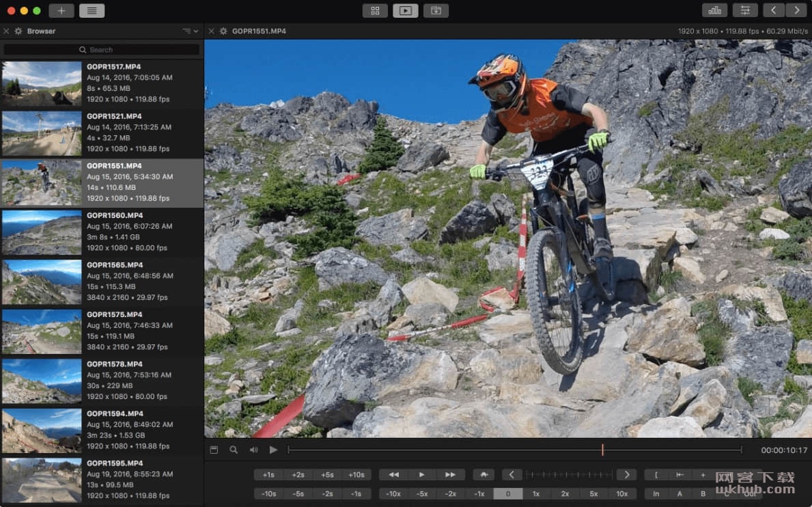Select GOPR1595.MP4 clip
The height and width of the screenshot is (507, 812).
point(102,480)
